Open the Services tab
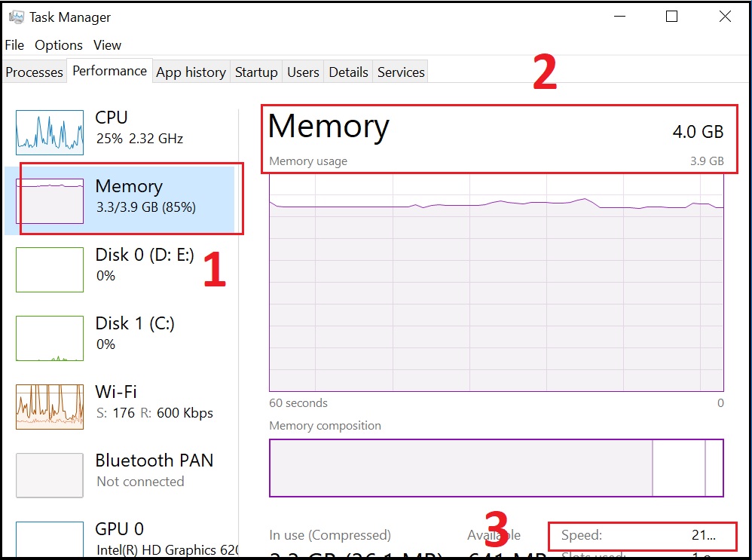752x560 pixels. (x=401, y=72)
